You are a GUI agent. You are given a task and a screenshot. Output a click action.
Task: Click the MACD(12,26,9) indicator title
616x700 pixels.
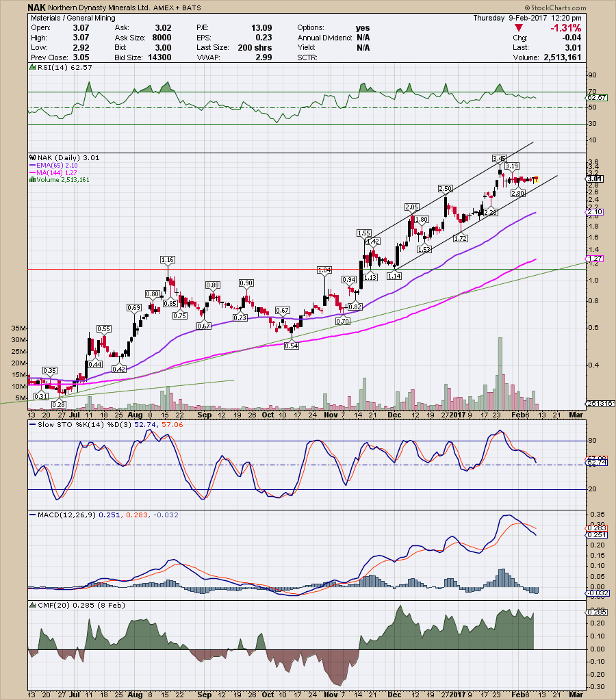66,515
